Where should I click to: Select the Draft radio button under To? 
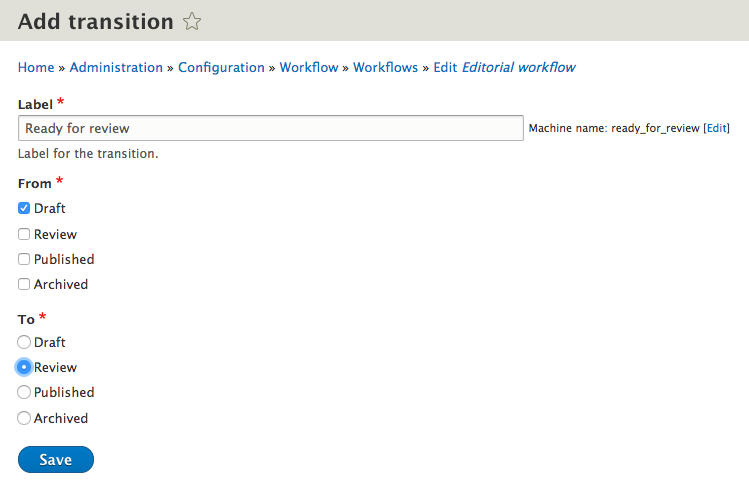pyautogui.click(x=24, y=342)
